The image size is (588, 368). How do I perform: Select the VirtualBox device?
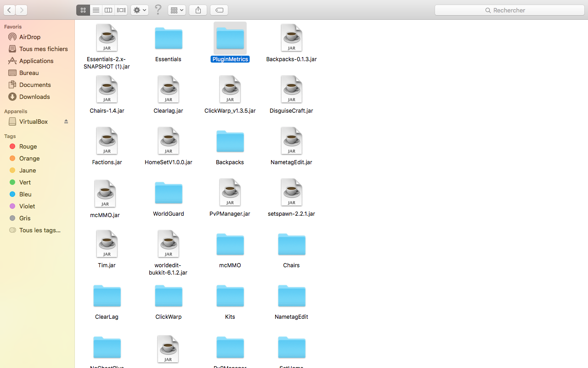[x=33, y=121]
